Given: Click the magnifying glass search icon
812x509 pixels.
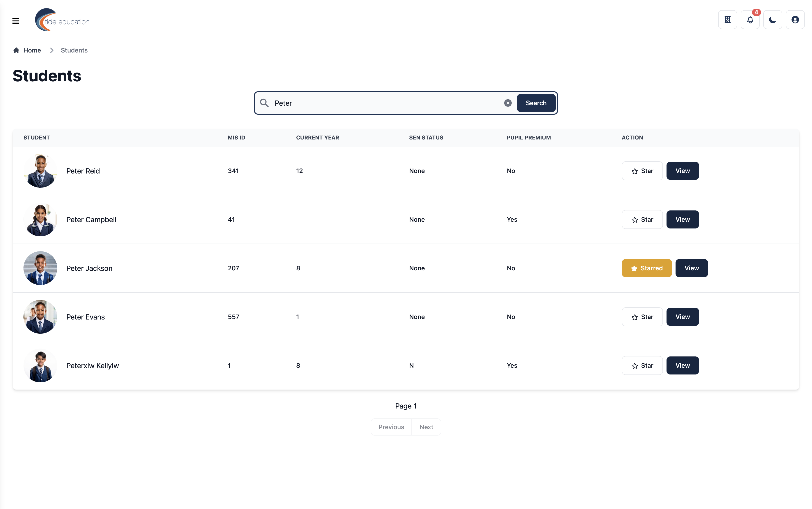Looking at the screenshot, I should 265,103.
